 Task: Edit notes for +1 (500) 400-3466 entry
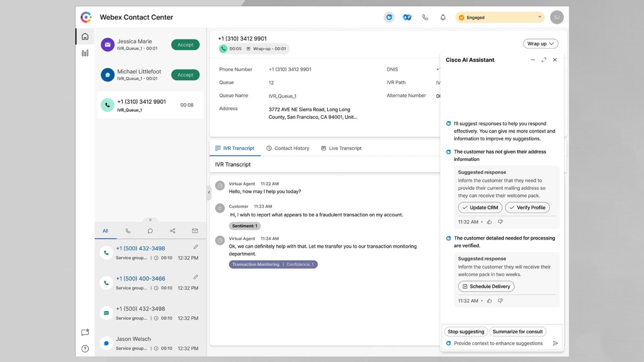(196, 277)
